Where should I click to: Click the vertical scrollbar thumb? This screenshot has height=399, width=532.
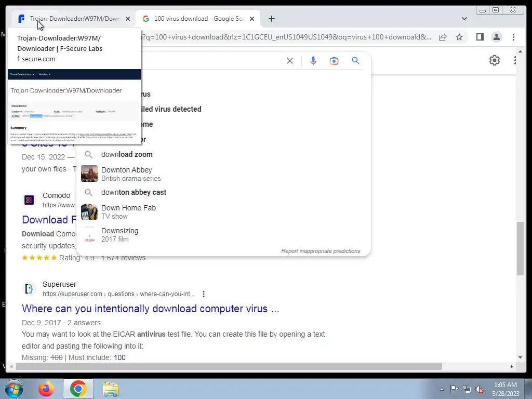coord(520,248)
